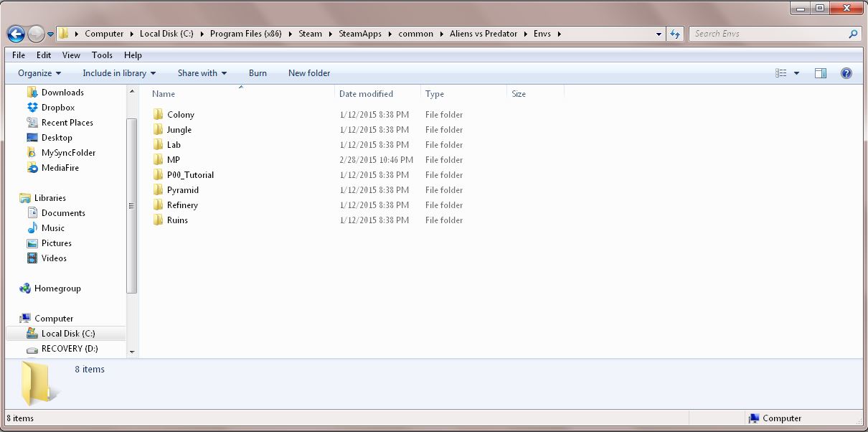Open the address bar history dropdown
Screen dimensions: 868x432
(659, 34)
